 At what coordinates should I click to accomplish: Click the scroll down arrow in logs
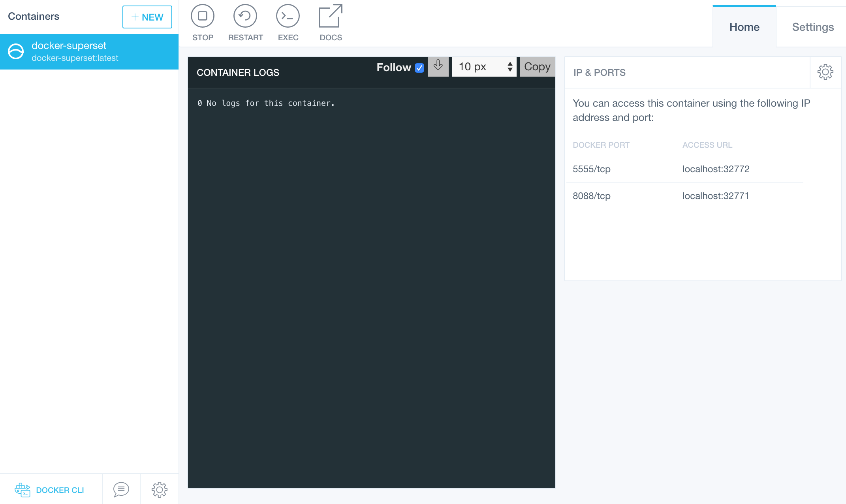coord(438,67)
